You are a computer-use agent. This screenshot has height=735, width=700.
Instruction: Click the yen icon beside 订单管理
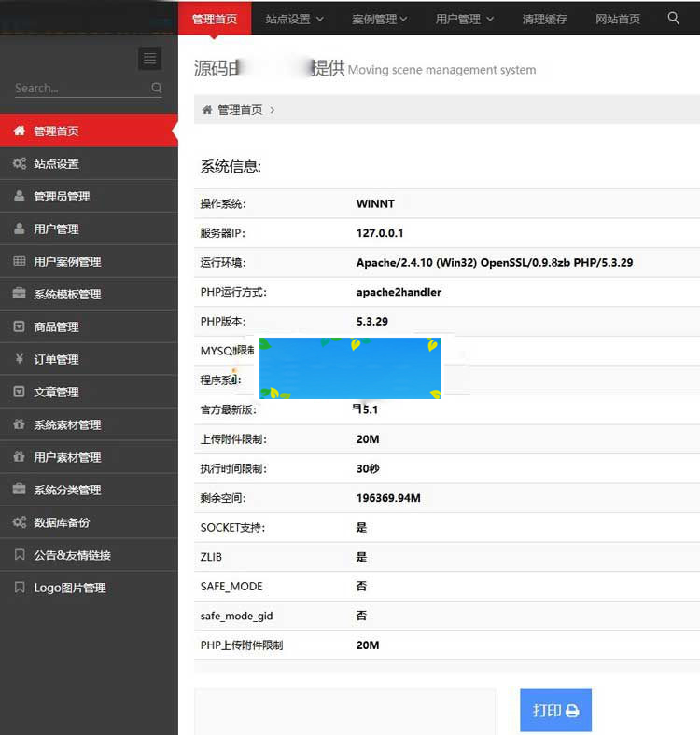pyautogui.click(x=19, y=359)
